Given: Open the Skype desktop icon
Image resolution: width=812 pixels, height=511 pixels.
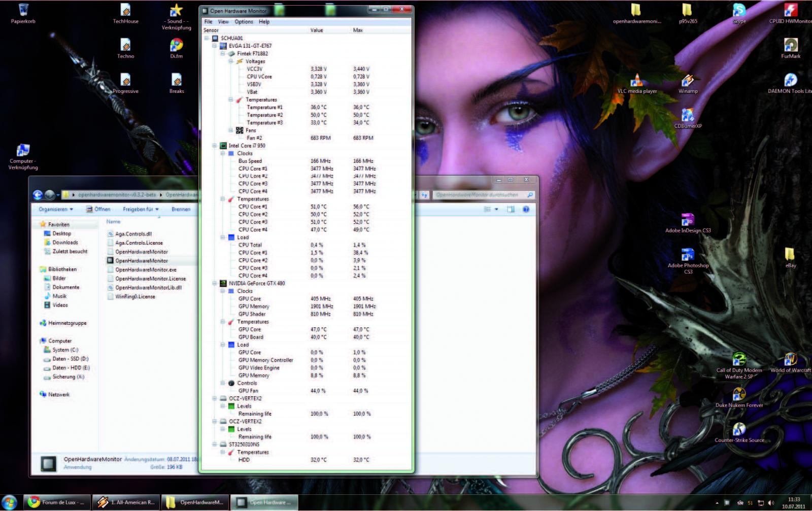Looking at the screenshot, I should click(739, 14).
